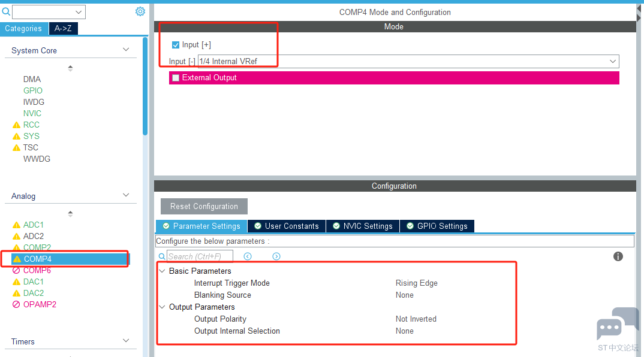The height and width of the screenshot is (357, 644).
Task: Open the GPIO Settings tab
Action: point(437,226)
